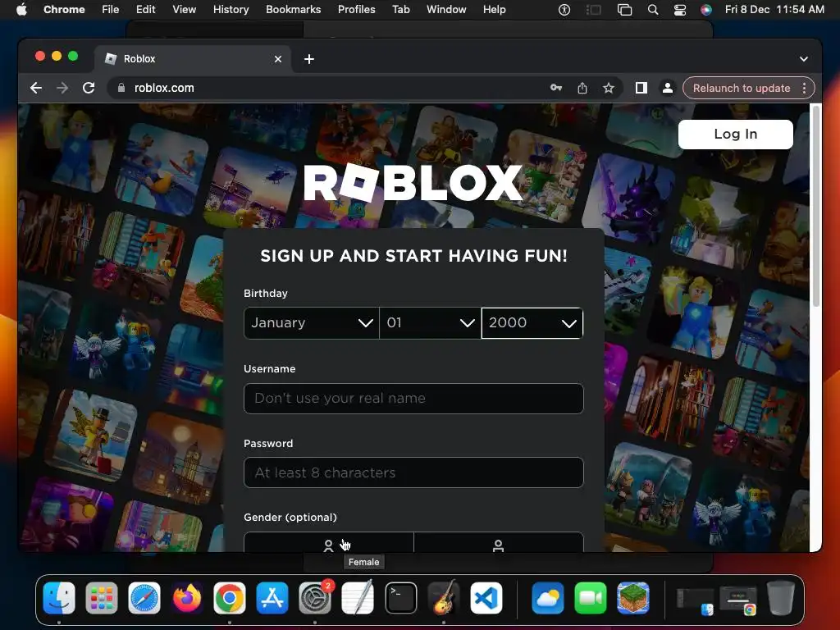The image size is (840, 630).
Task: Focus the Username input field
Action: (413, 399)
